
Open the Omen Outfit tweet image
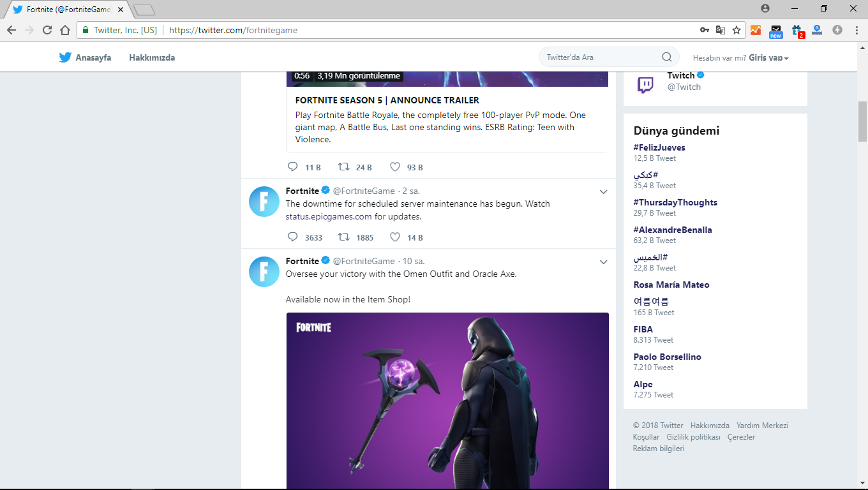[x=447, y=401]
